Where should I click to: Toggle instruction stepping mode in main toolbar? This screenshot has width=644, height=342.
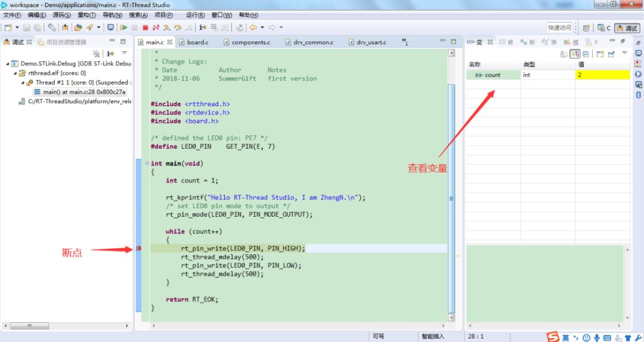pyautogui.click(x=203, y=27)
